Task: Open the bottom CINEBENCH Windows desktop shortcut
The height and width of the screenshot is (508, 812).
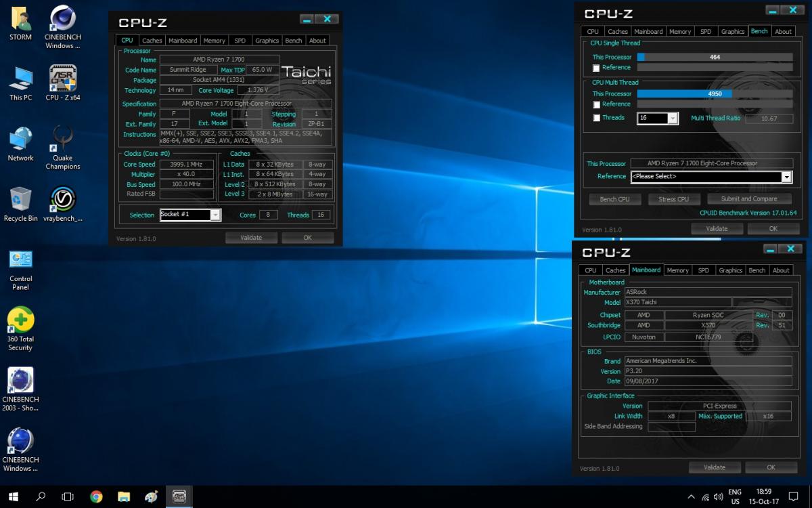Action: [21, 450]
